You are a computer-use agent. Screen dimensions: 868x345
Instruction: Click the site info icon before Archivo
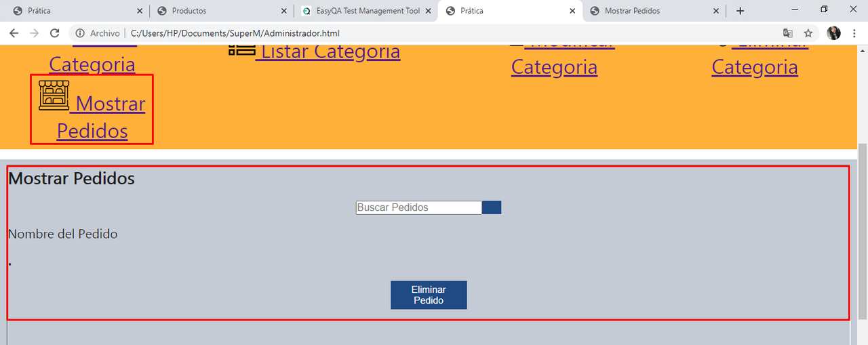[x=80, y=33]
